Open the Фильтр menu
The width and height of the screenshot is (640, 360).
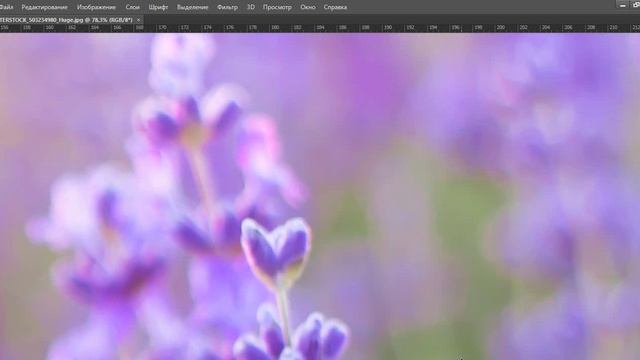[227, 7]
